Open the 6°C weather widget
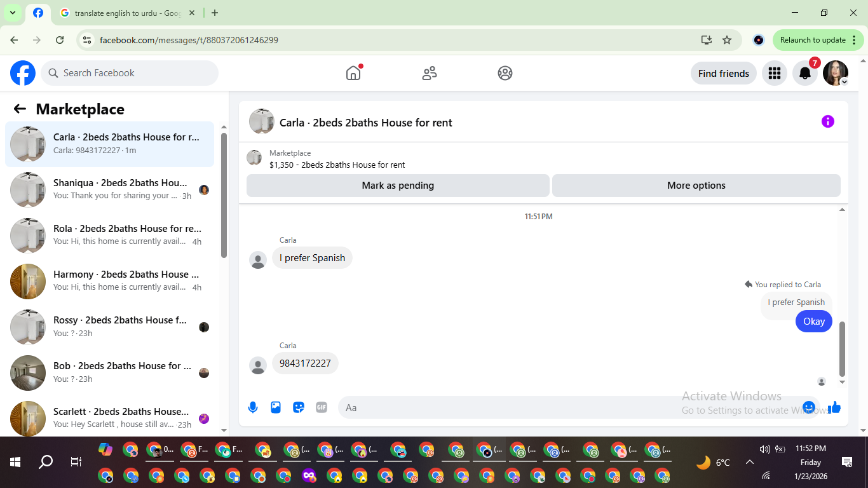This screenshot has height=488, width=868. point(713,463)
